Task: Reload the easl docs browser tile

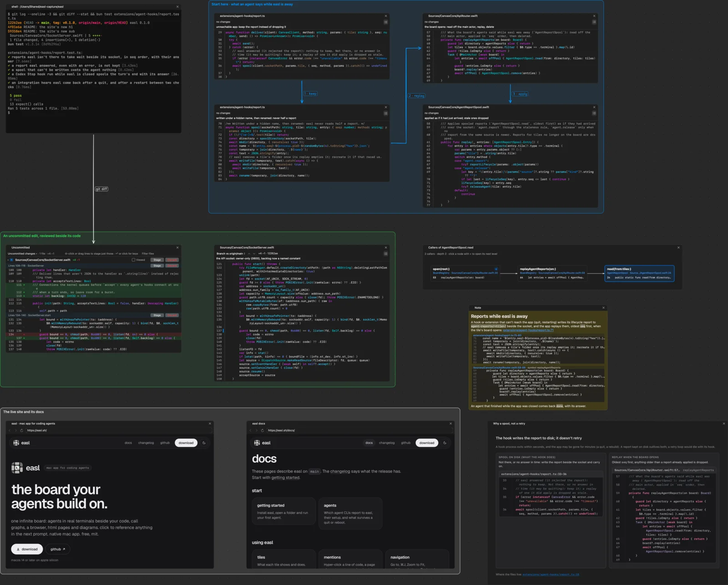Action: 262,430
